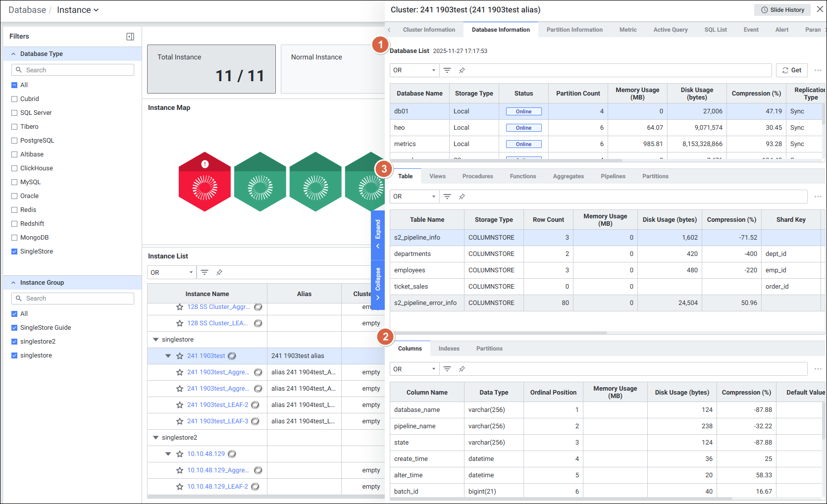Open more options menu for Database List
This screenshot has width=827, height=504.
818,70
